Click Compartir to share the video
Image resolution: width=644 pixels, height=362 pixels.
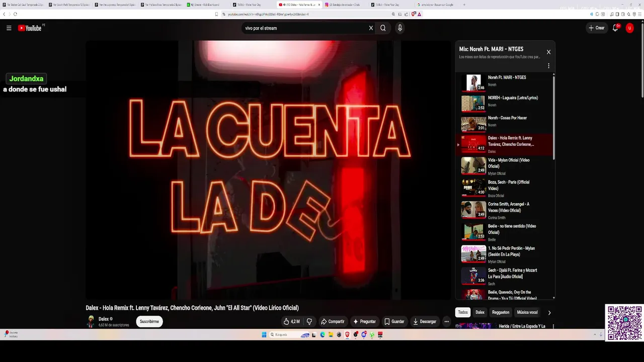click(333, 322)
